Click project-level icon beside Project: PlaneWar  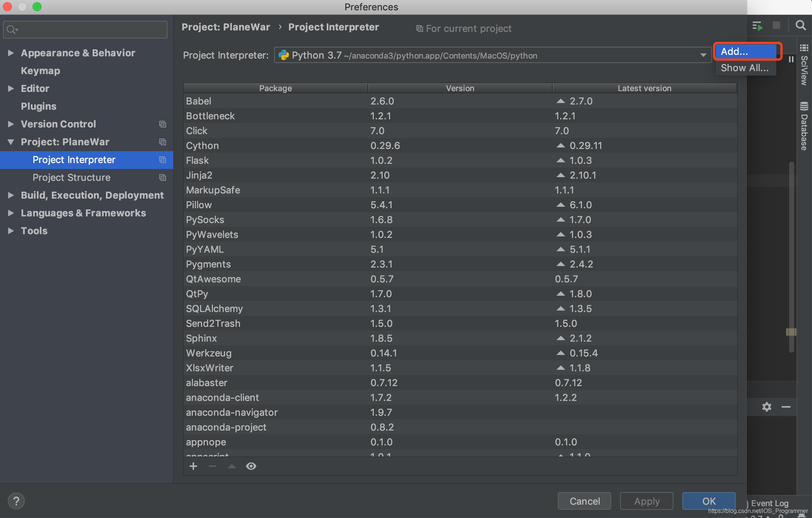pos(163,142)
